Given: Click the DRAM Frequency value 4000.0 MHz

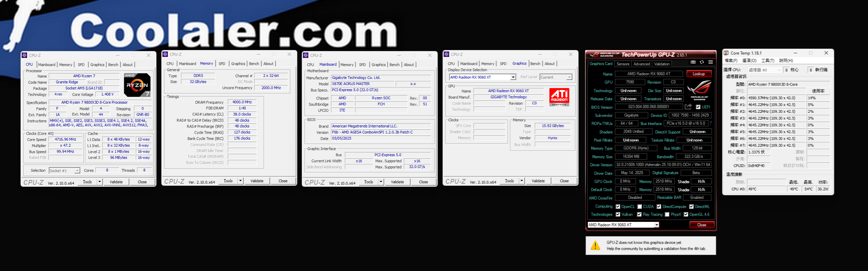Looking at the screenshot, I should click(242, 102).
